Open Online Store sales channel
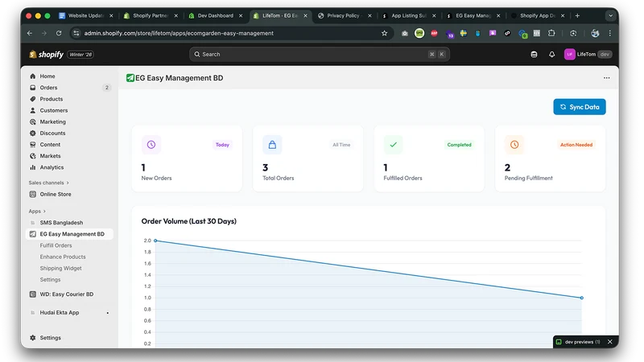Screen dimensions: 644x362 55,194
